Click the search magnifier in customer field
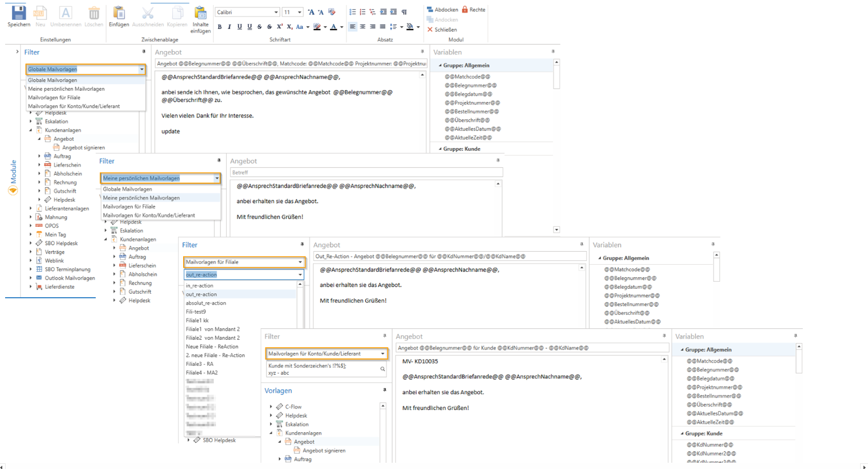This screenshot has width=868, height=469. pyautogui.click(x=383, y=369)
